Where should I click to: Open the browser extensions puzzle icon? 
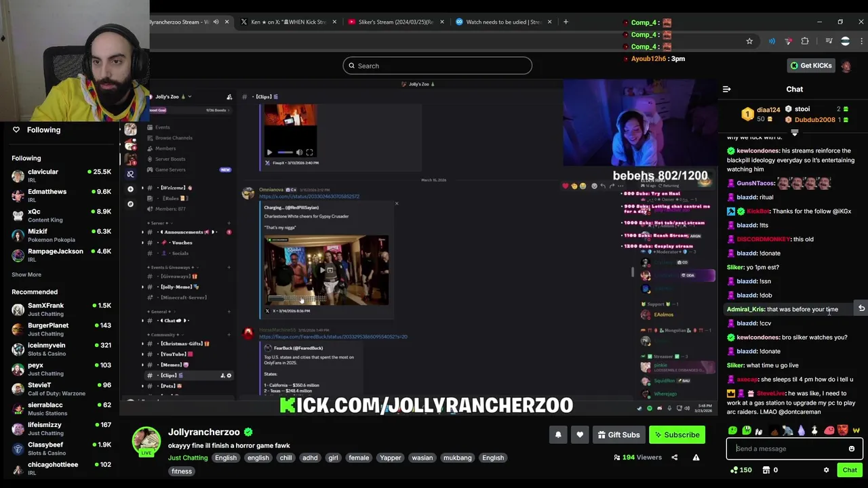click(805, 41)
